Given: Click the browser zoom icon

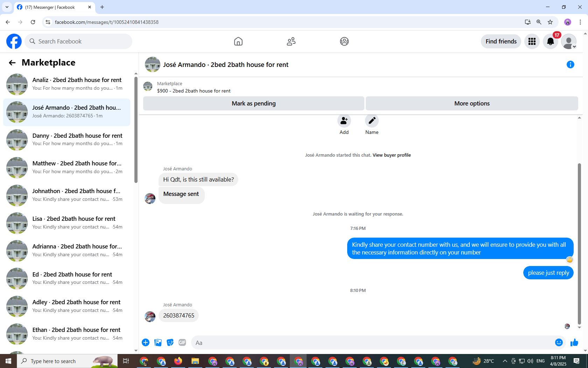Looking at the screenshot, I should 539,22.
